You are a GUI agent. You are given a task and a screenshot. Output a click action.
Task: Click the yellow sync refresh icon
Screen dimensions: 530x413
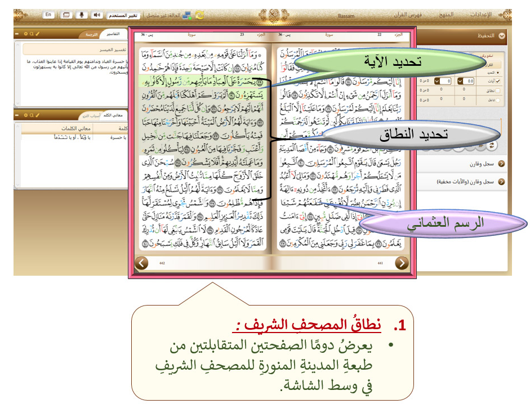[199, 15]
